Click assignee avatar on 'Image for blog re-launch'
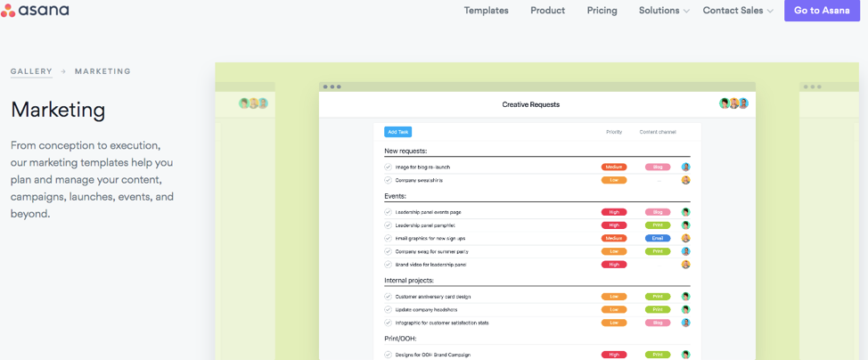Viewport: 868px width, 360px height. (686, 167)
